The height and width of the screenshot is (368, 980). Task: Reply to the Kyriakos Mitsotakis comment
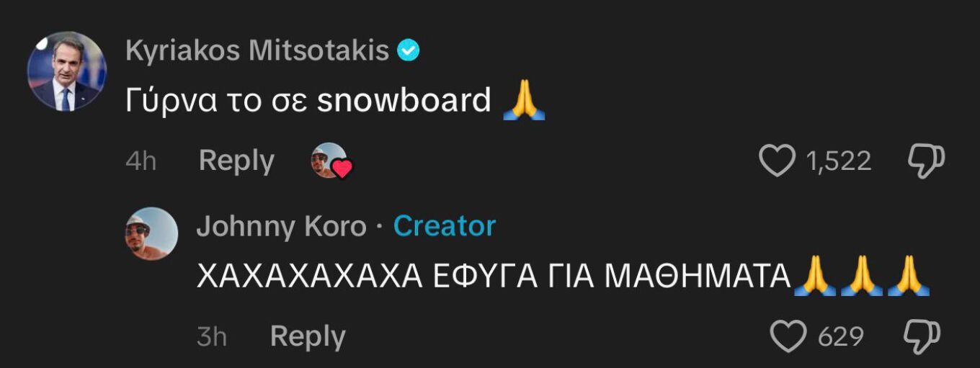(x=236, y=160)
